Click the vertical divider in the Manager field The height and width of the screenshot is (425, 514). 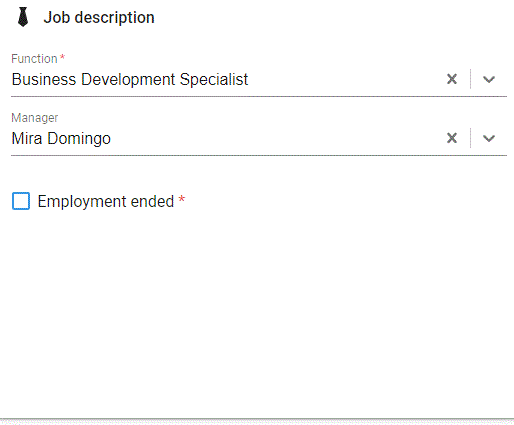coord(470,138)
